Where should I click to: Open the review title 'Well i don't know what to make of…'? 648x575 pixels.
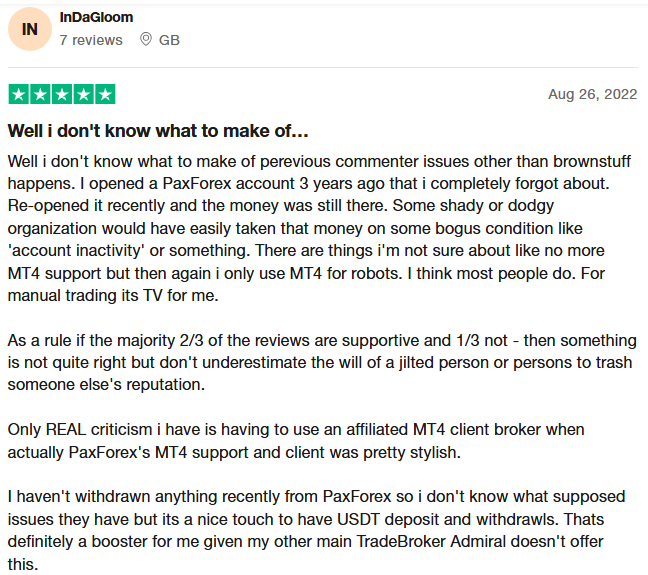click(158, 131)
